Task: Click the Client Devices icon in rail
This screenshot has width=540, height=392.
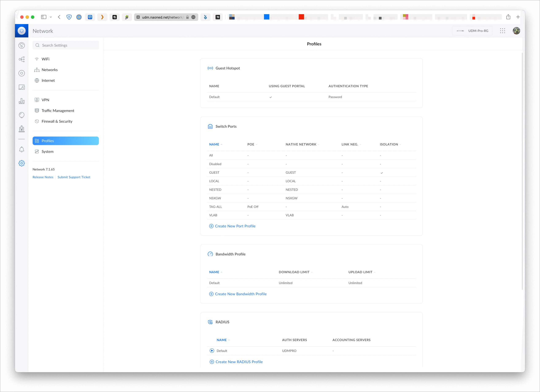Action: [x=22, y=87]
